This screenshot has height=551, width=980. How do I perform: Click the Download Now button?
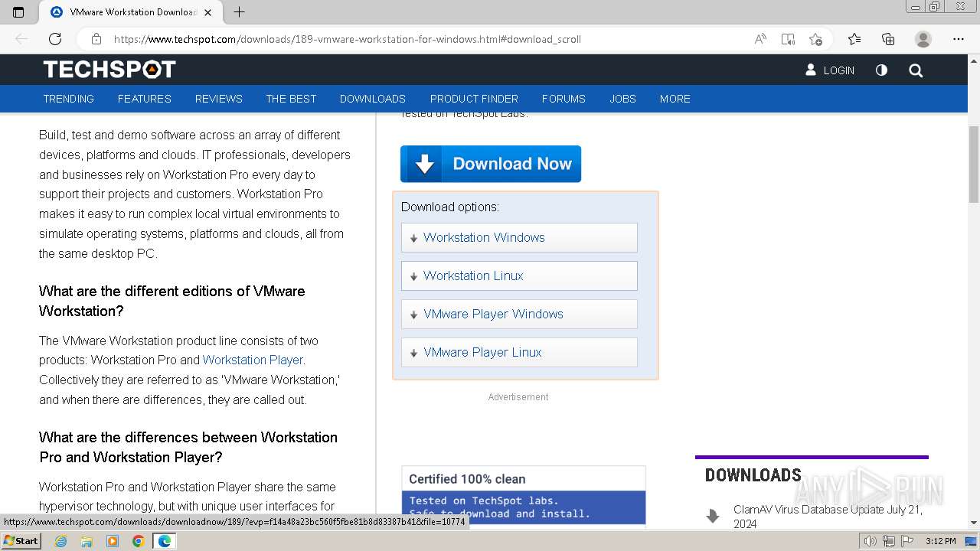tap(491, 164)
